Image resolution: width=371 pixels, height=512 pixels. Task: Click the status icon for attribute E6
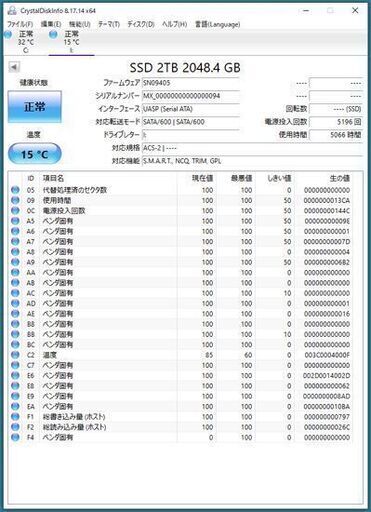pos(15,375)
